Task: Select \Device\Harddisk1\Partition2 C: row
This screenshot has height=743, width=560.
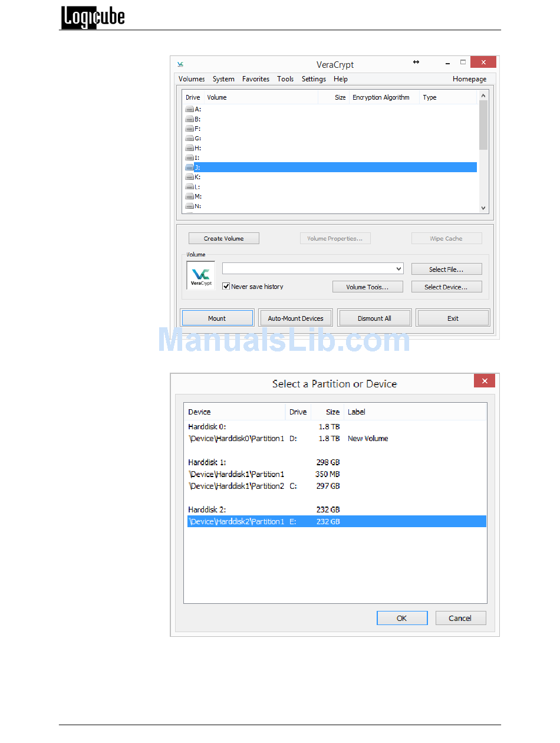Action: 335,486
